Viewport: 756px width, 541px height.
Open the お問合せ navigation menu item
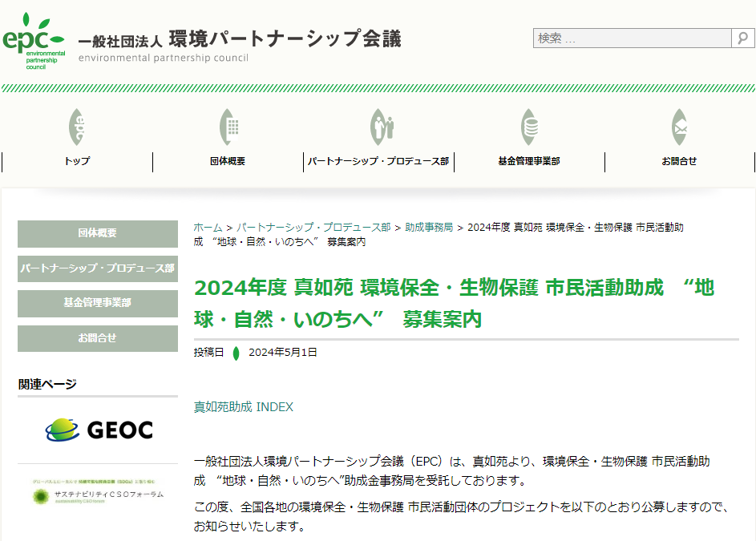680,162
